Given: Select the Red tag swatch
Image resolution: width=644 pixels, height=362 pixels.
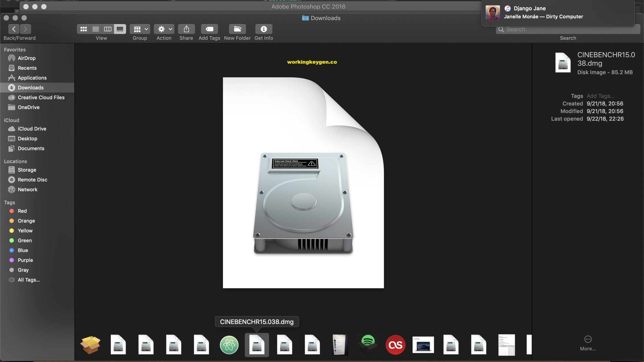Looking at the screenshot, I should pos(12,211).
